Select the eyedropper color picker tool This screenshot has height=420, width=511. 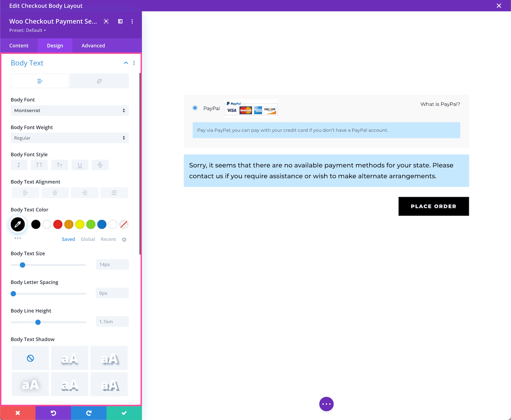tap(18, 224)
